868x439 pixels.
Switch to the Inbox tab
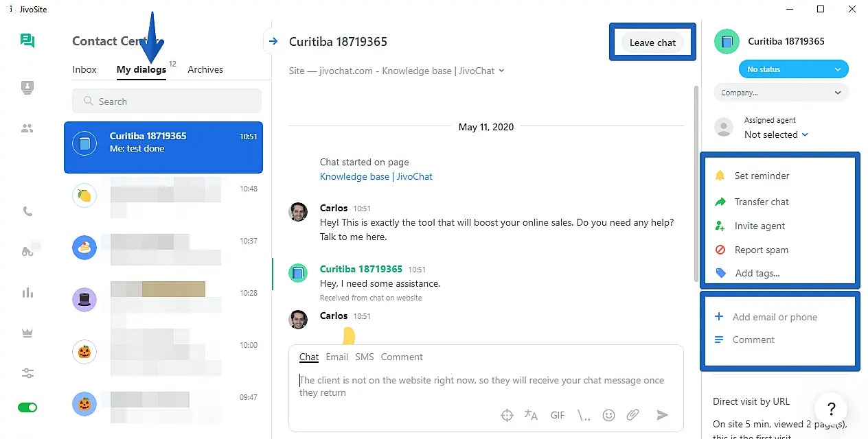click(x=84, y=69)
